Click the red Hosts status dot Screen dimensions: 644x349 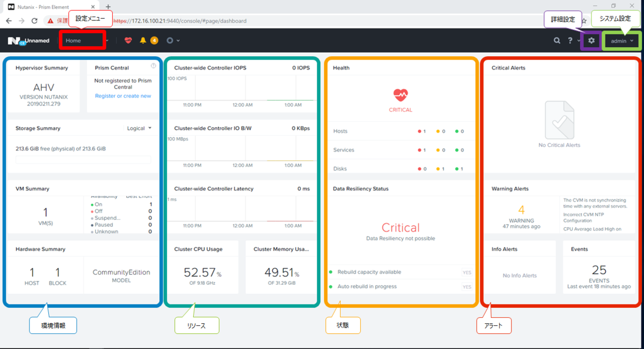coord(420,131)
